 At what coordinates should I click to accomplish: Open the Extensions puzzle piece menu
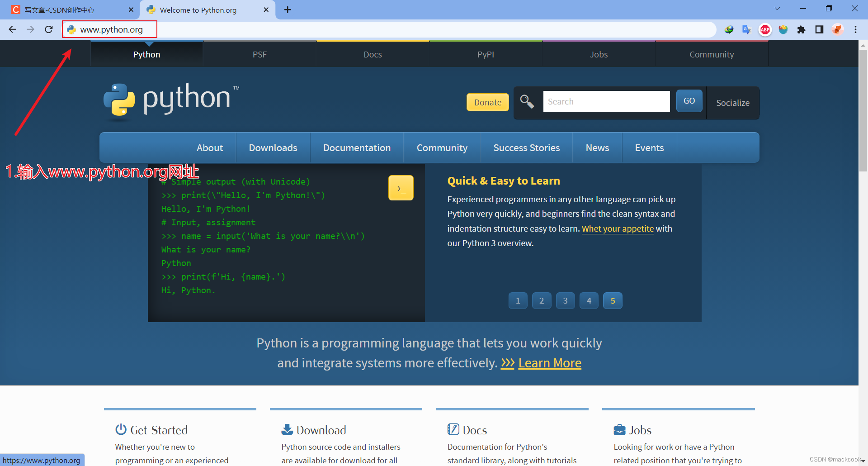coord(801,29)
